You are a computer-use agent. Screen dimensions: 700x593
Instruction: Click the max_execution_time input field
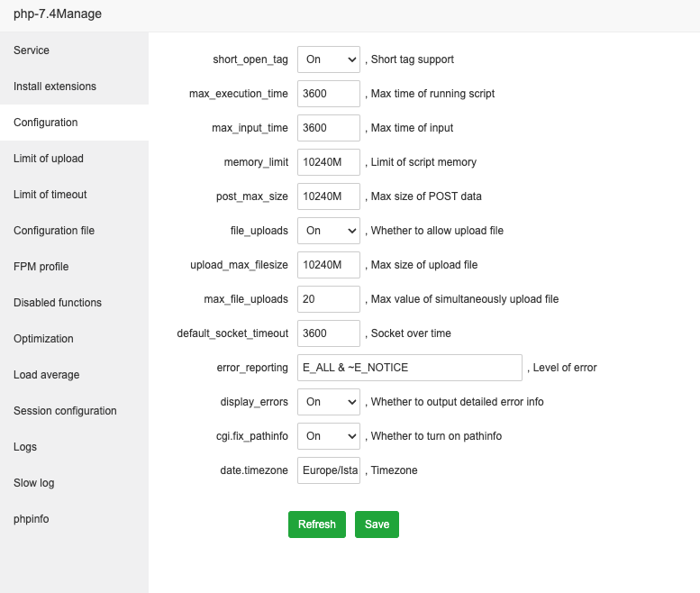click(328, 94)
